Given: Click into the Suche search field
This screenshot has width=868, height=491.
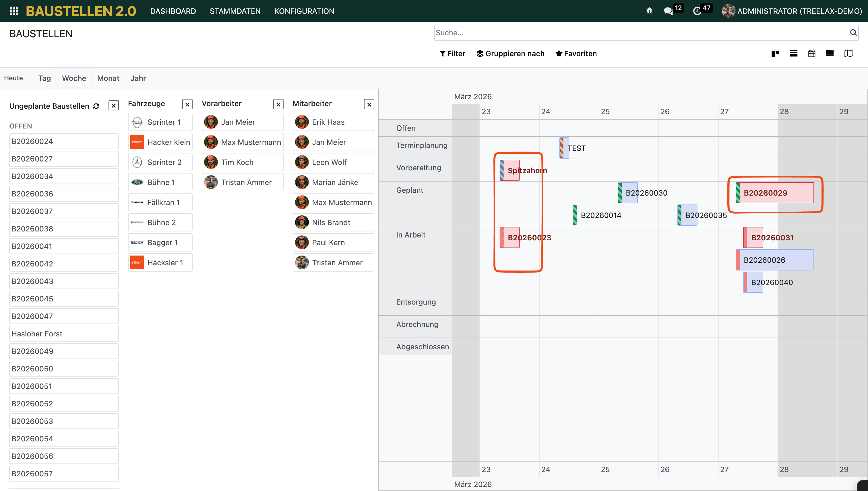Looking at the screenshot, I should [641, 33].
